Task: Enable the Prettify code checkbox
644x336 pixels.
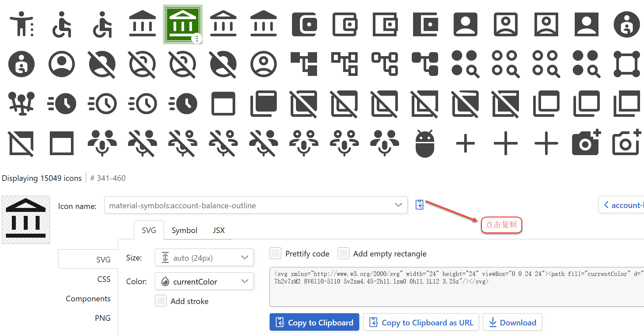Action: [275, 253]
